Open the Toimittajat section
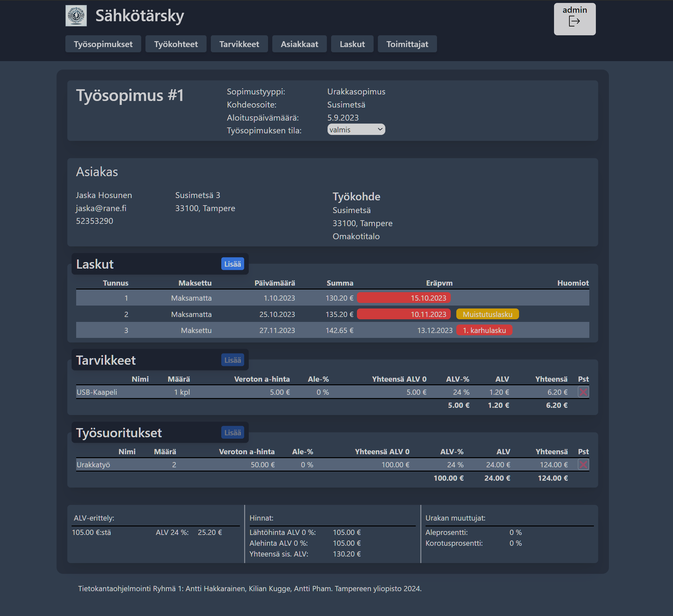 pyautogui.click(x=407, y=44)
